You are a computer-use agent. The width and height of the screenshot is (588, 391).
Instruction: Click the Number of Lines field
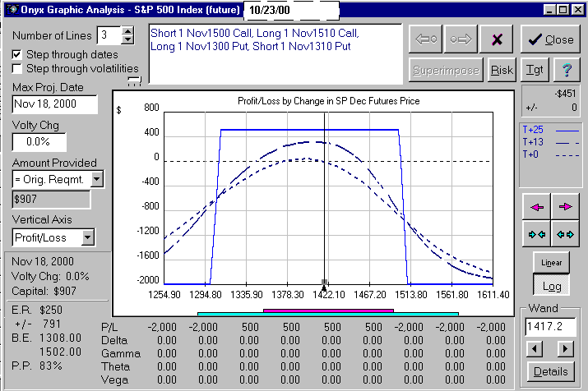point(109,35)
